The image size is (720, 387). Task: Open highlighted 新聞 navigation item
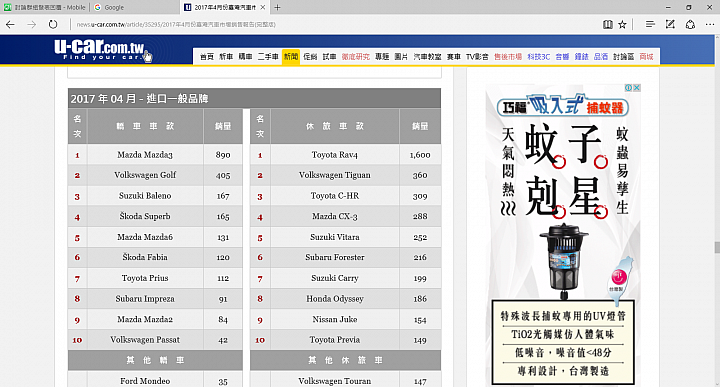coord(291,57)
